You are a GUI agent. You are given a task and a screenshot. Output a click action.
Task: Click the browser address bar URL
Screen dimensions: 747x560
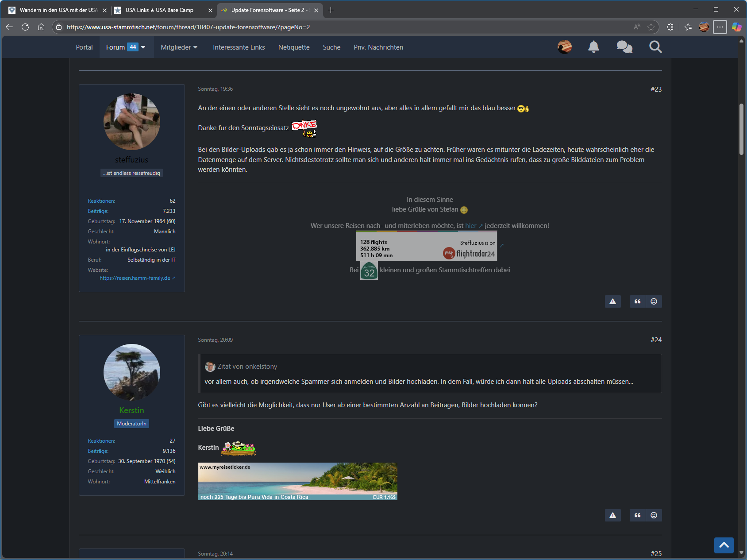click(x=188, y=27)
